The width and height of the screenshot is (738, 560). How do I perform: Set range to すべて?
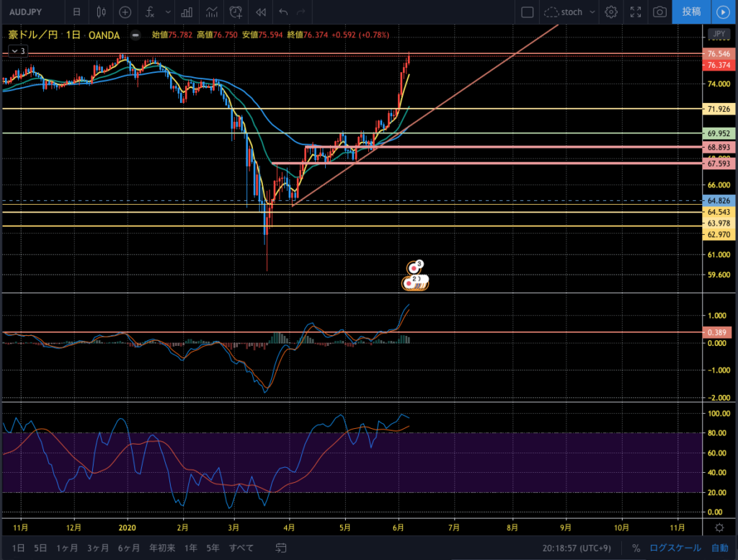click(x=241, y=548)
